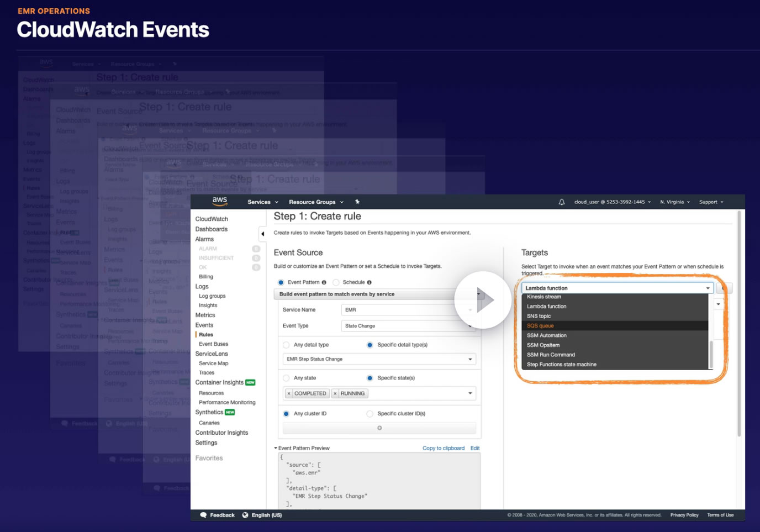760x532 pixels.
Task: Open Alarms in the sidebar
Action: [204, 239]
